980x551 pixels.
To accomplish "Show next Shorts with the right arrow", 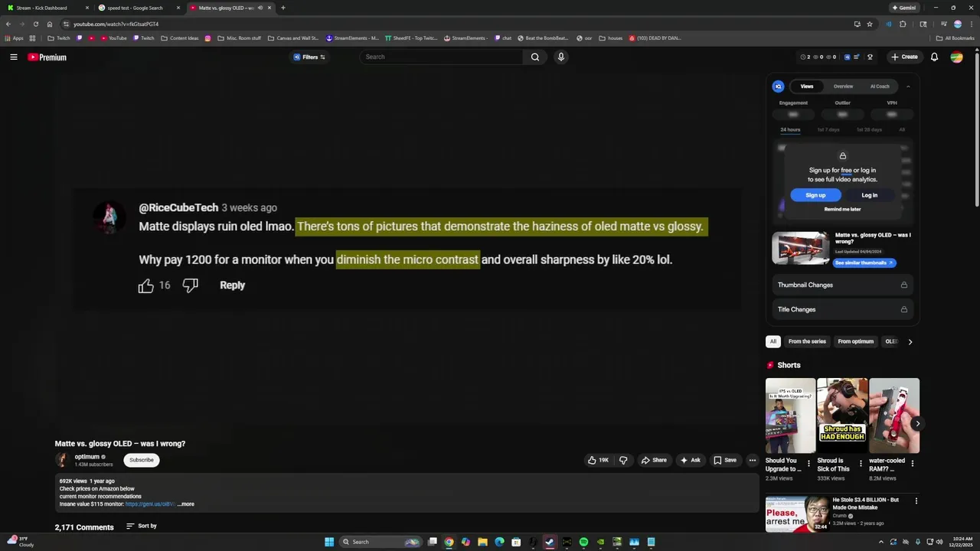I will click(x=917, y=423).
